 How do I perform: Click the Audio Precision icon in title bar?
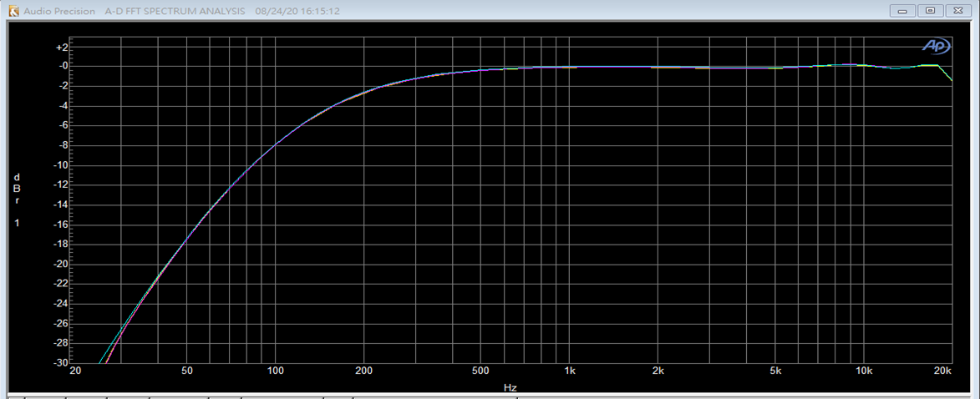coord(13,11)
